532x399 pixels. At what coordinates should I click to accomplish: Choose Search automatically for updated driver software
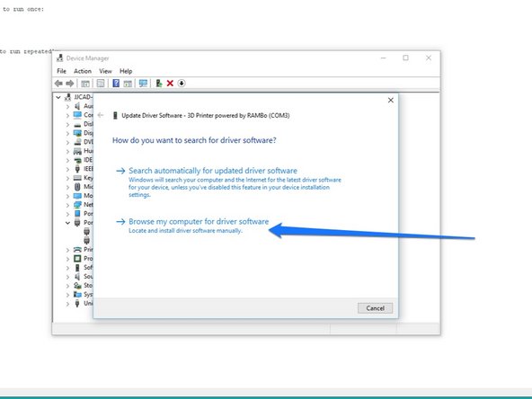213,171
